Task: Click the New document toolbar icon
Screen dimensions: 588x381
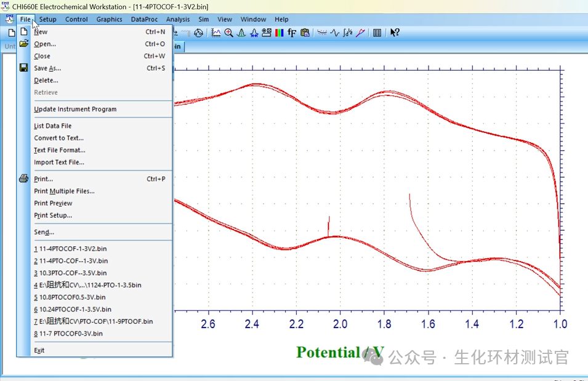Action: [x=11, y=33]
